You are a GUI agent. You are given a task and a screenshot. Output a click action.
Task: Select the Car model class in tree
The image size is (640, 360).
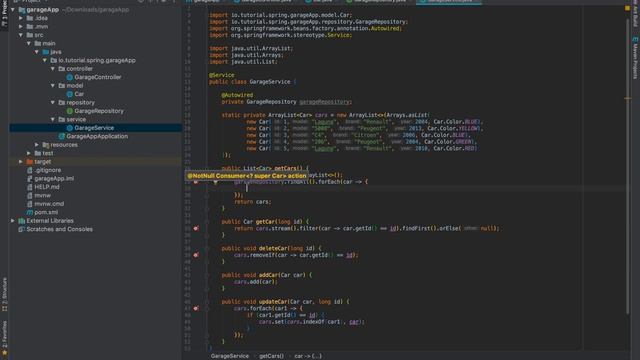click(x=79, y=94)
